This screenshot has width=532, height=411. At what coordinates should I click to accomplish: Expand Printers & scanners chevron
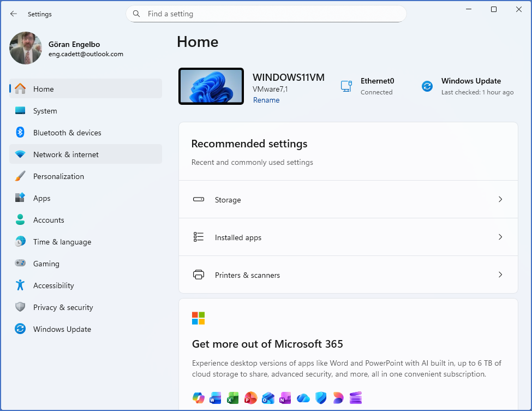click(x=500, y=275)
